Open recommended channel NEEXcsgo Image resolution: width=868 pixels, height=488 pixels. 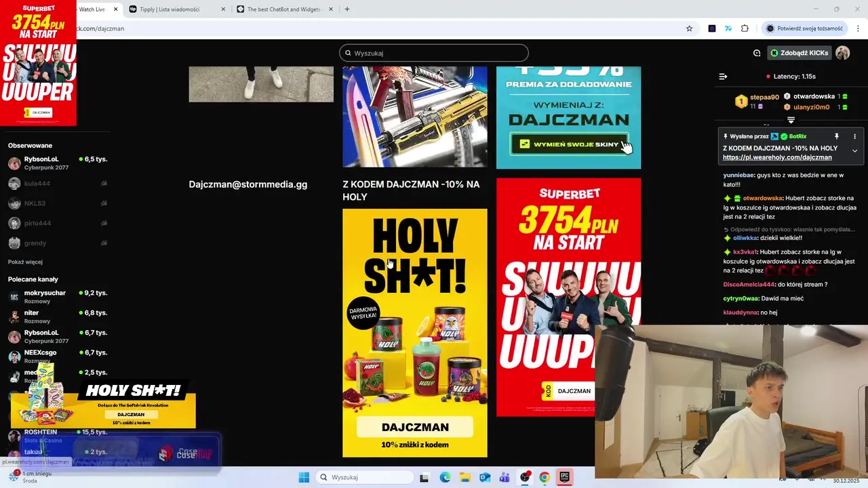pos(58,357)
